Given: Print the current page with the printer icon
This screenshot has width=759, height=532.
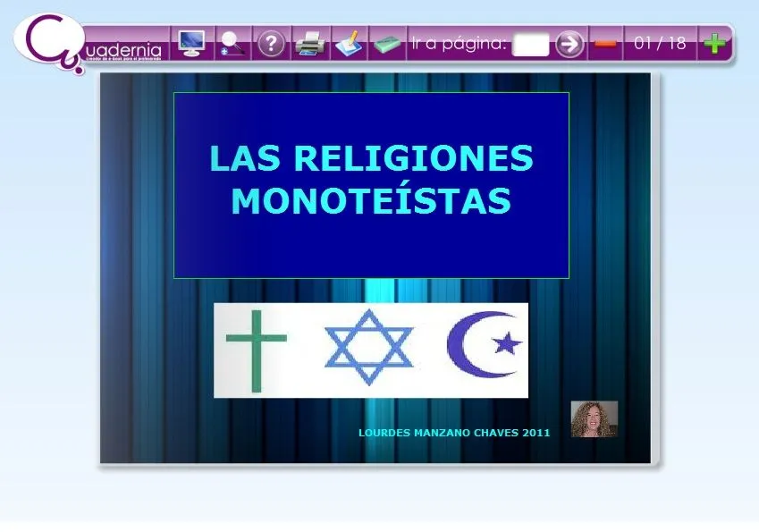Looking at the screenshot, I should point(308,40).
